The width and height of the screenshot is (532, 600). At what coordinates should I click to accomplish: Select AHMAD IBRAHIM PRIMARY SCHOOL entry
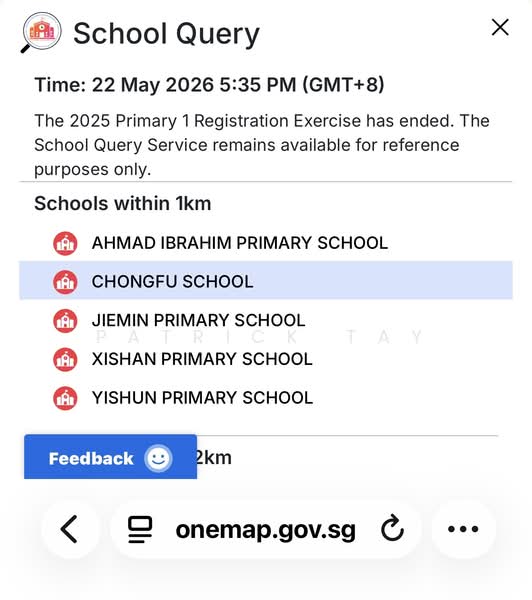(266, 243)
